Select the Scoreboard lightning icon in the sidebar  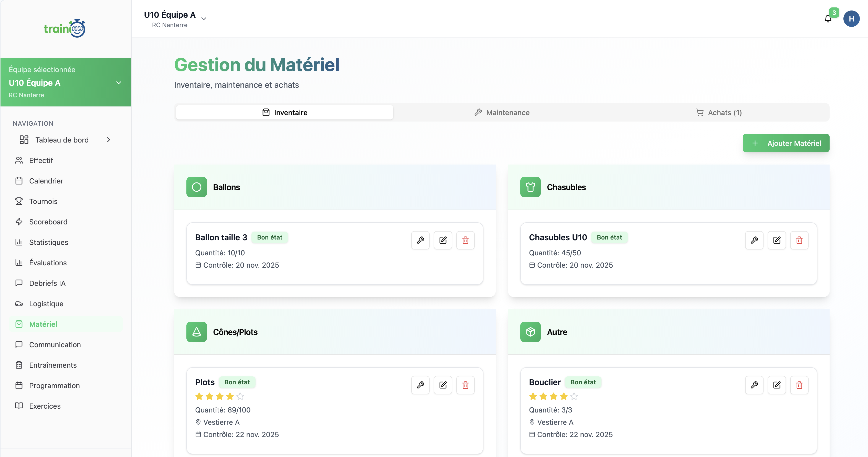coord(19,222)
